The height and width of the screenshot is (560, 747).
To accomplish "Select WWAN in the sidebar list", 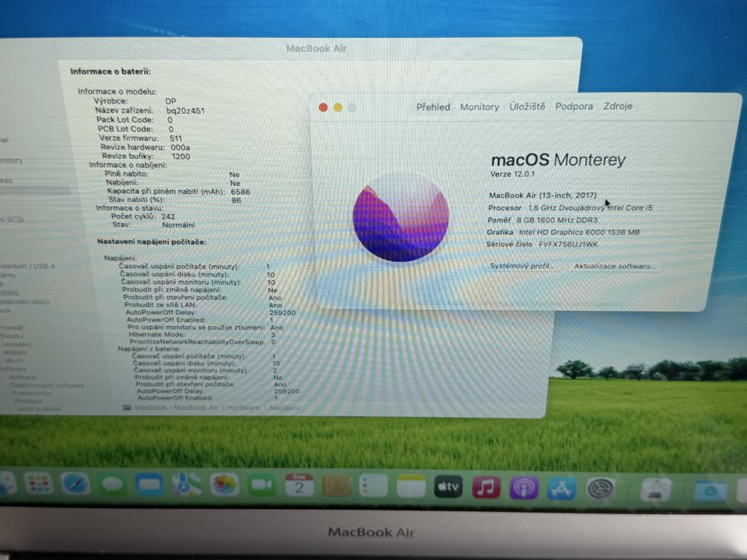I will click(x=15, y=353).
